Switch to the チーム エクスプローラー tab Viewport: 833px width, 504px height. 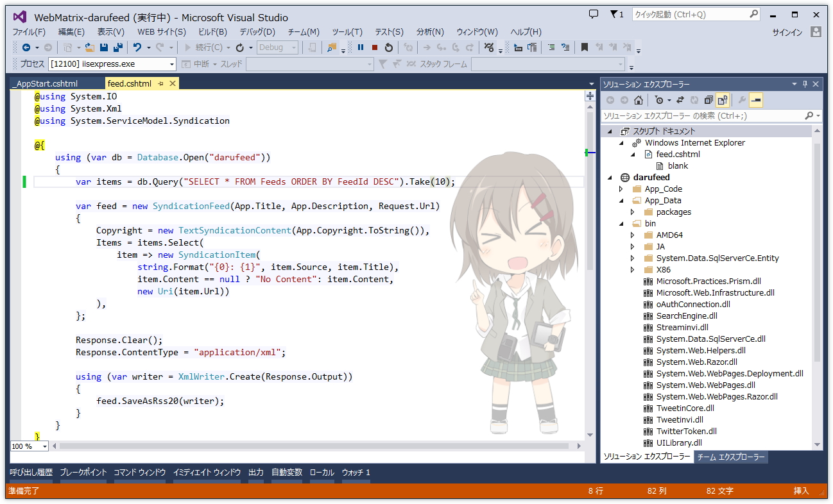tap(731, 457)
